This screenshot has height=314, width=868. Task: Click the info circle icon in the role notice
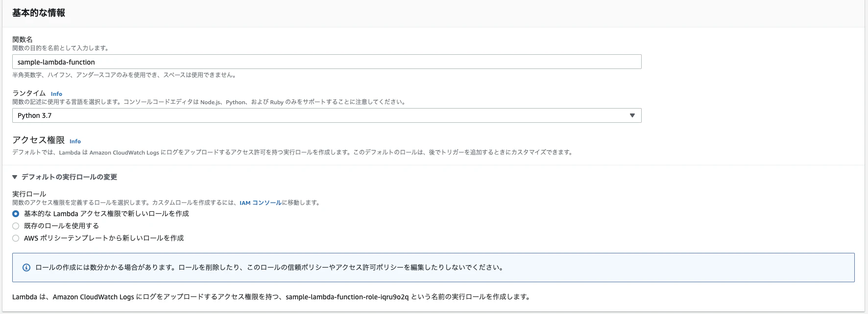tap(26, 268)
